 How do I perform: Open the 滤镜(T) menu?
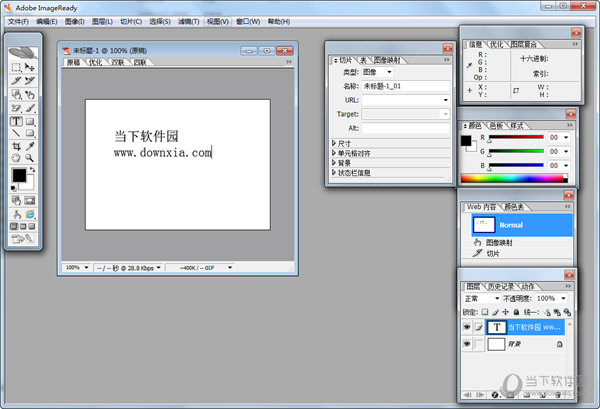tap(189, 21)
